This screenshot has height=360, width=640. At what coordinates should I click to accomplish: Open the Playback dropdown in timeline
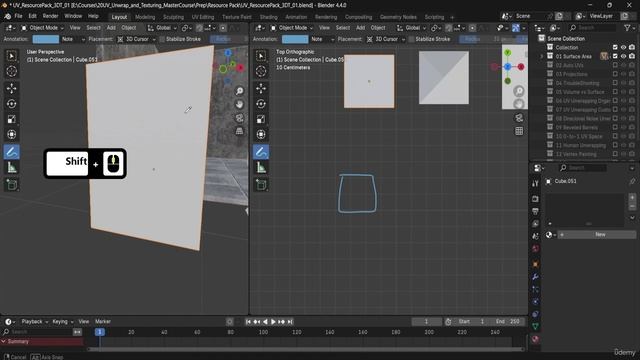click(x=34, y=322)
